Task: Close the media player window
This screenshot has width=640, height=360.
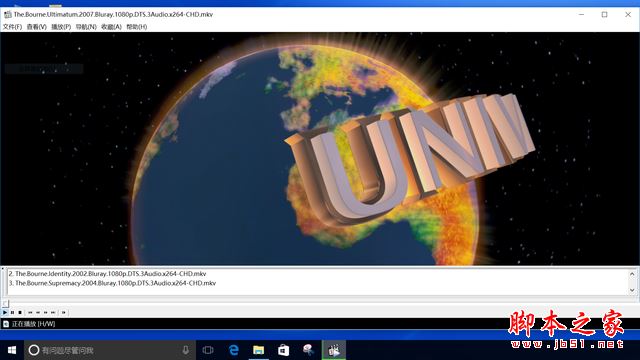Action: coord(628,14)
